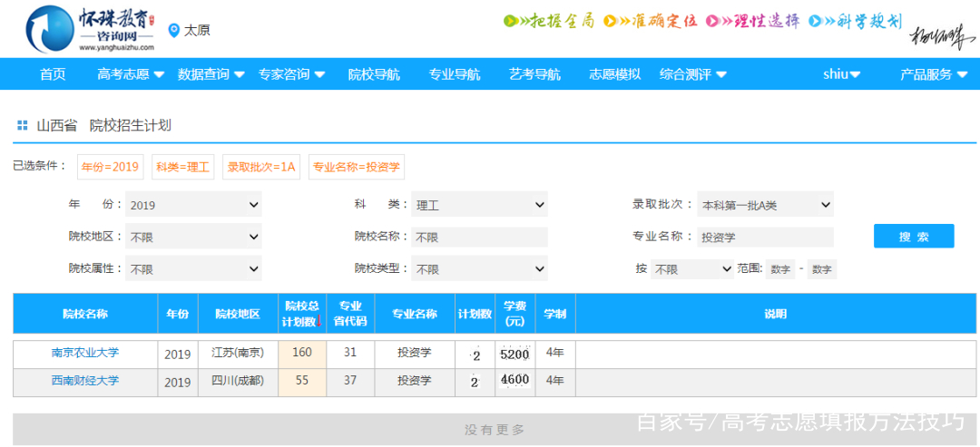This screenshot has height=447, width=980.
Task: Open the 按 sort-by dropdown
Action: click(x=691, y=269)
